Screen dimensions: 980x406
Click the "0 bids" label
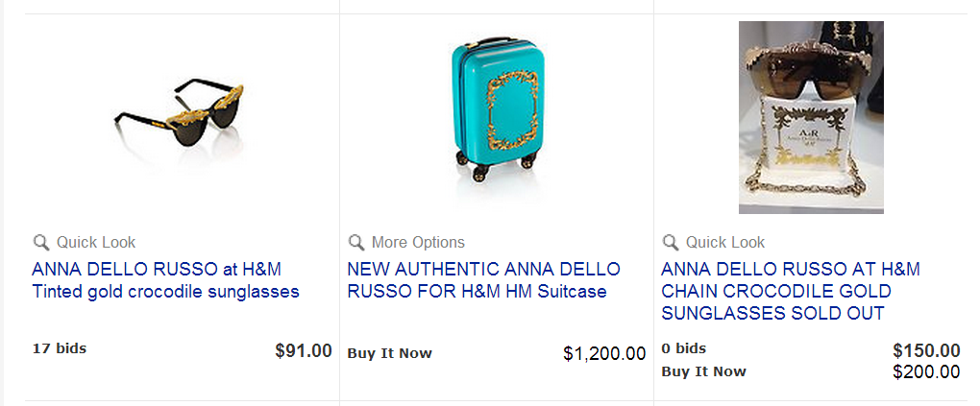[x=683, y=348]
